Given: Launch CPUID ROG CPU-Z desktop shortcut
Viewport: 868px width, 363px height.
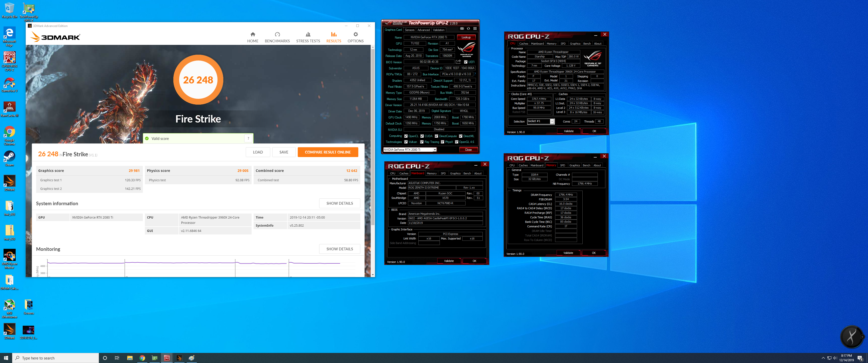Looking at the screenshot, I should (9, 61).
